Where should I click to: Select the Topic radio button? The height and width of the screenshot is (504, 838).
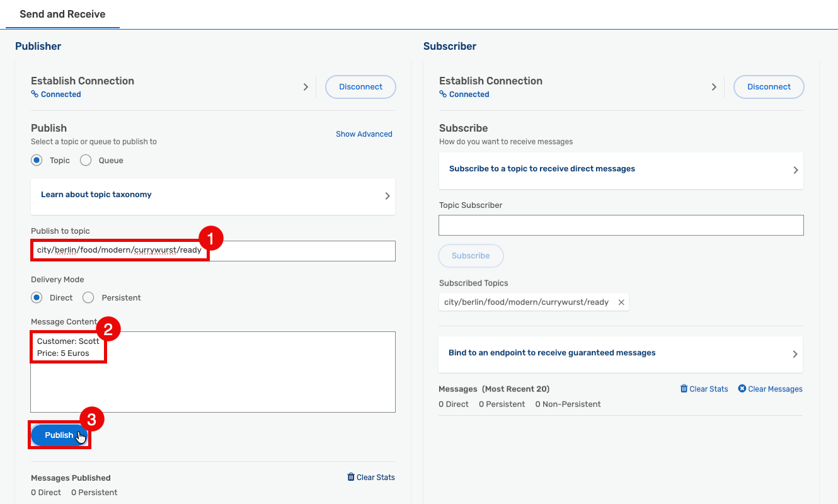click(37, 160)
